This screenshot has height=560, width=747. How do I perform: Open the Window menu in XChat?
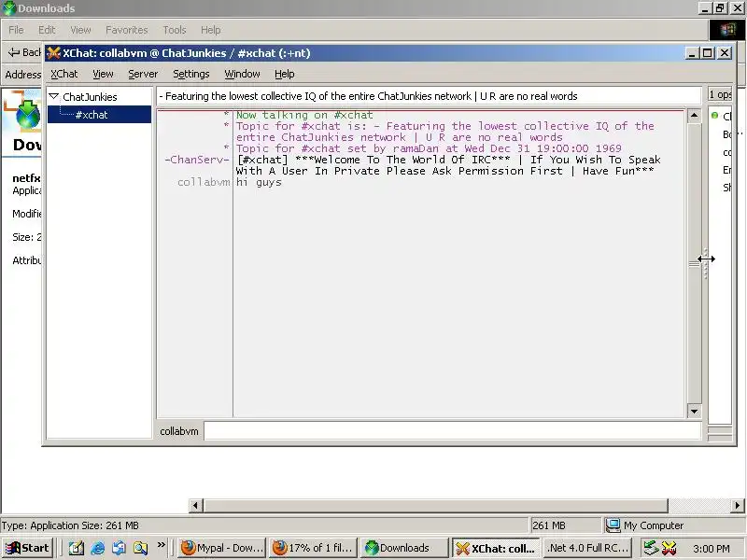242,74
